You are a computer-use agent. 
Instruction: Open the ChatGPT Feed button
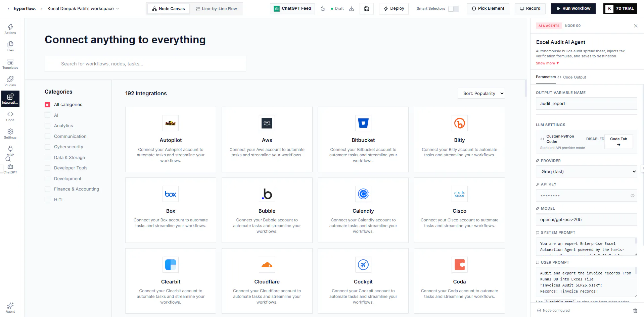292,9
